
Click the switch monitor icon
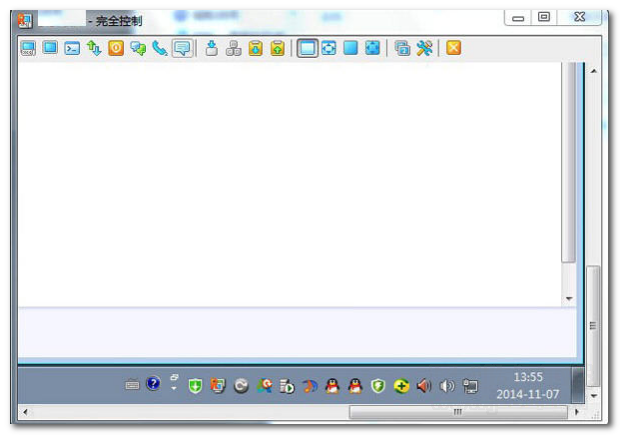pyautogui.click(x=403, y=48)
